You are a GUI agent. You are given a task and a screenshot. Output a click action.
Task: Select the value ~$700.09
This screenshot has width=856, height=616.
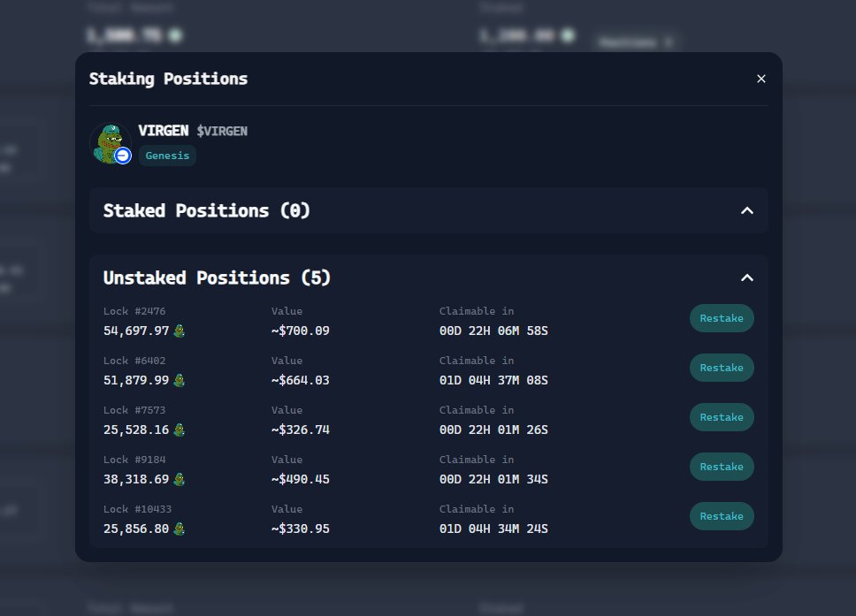pos(301,331)
